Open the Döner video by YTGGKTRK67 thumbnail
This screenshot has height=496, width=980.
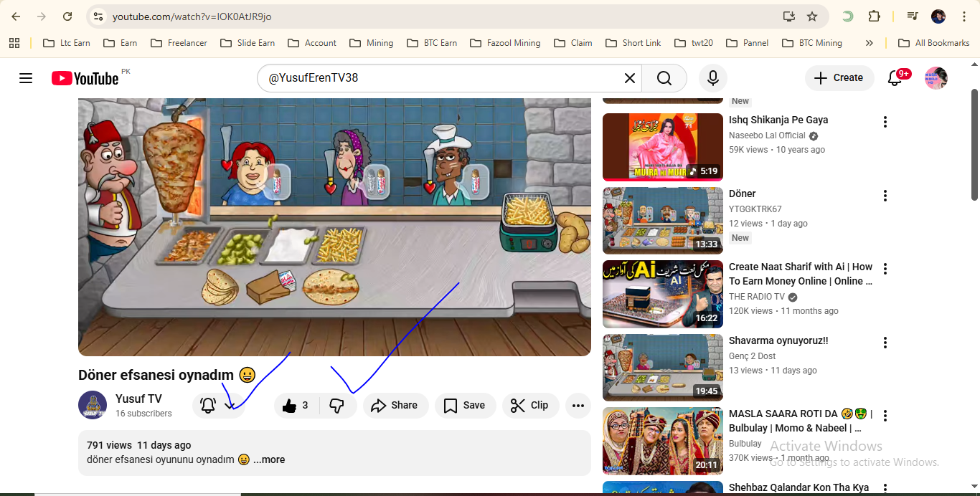[663, 221]
